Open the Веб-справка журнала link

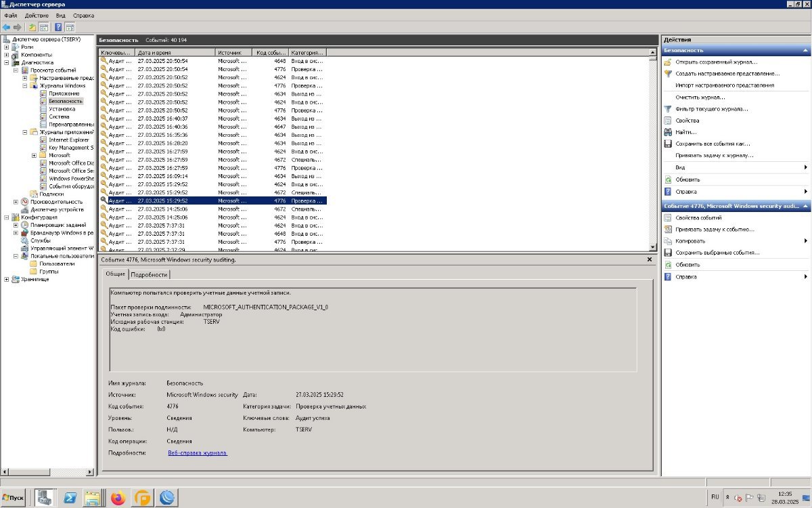(198, 452)
